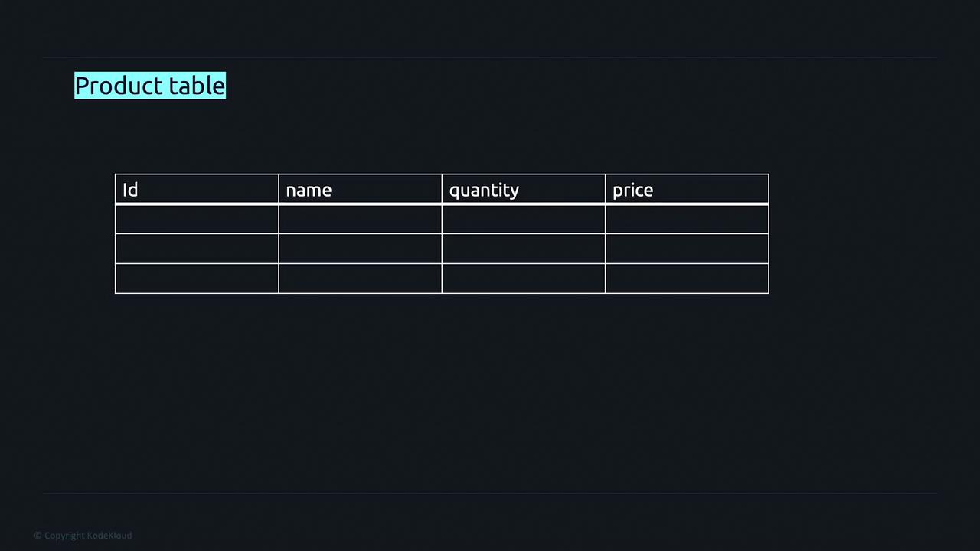Click the word 'table' in the title

tap(197, 86)
